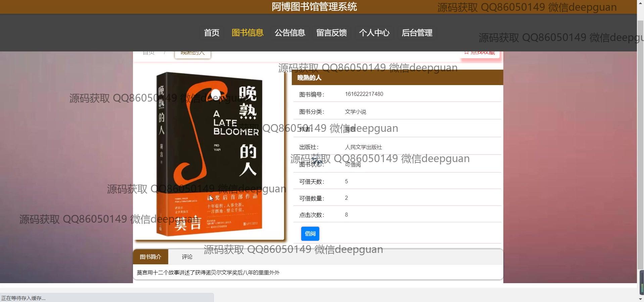Go to 留言反馈 page
The image size is (644, 302).
[x=331, y=33]
